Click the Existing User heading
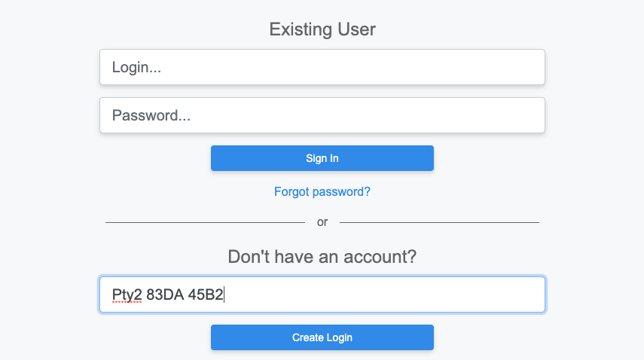The image size is (644, 360). pyautogui.click(x=322, y=29)
